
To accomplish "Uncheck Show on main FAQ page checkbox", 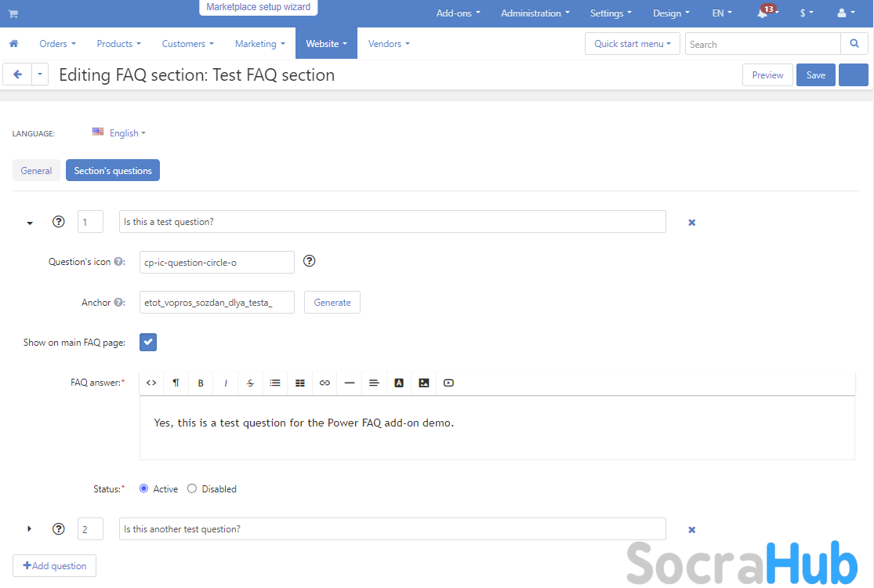I will [x=148, y=342].
